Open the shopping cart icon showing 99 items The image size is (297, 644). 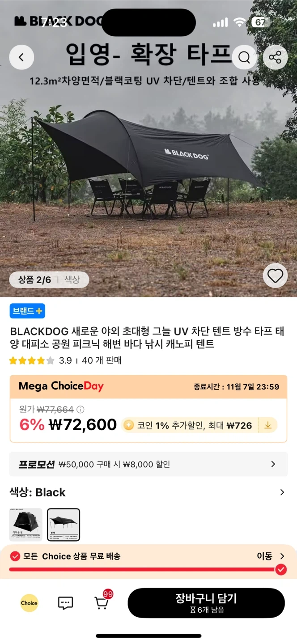click(102, 603)
